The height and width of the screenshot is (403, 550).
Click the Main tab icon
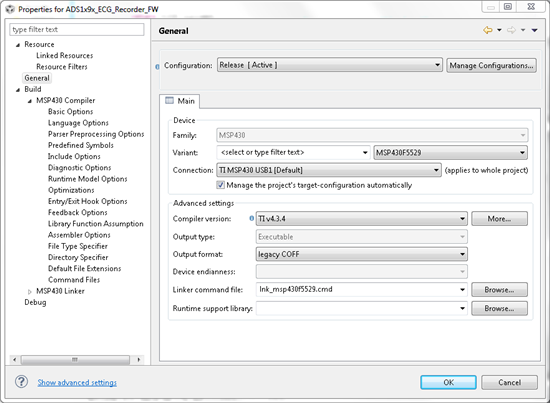pos(169,101)
